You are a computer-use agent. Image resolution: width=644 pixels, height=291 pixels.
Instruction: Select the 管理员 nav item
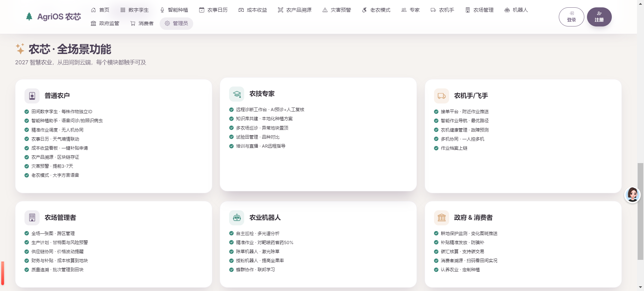[176, 23]
